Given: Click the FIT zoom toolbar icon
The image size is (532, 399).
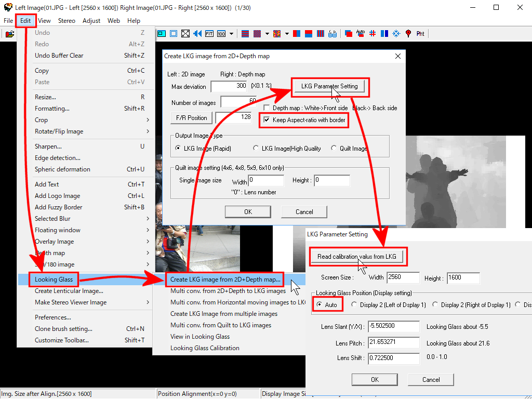Looking at the screenshot, I should pyautogui.click(x=209, y=34).
